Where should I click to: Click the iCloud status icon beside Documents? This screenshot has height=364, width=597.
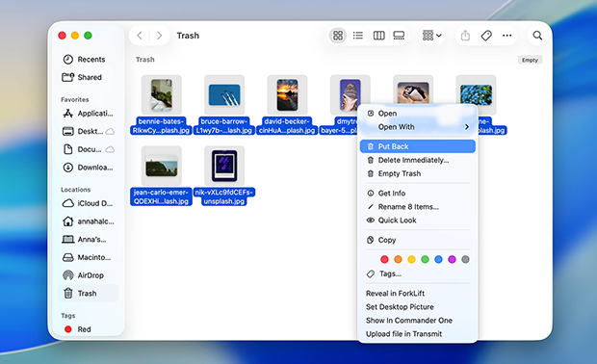pos(110,149)
